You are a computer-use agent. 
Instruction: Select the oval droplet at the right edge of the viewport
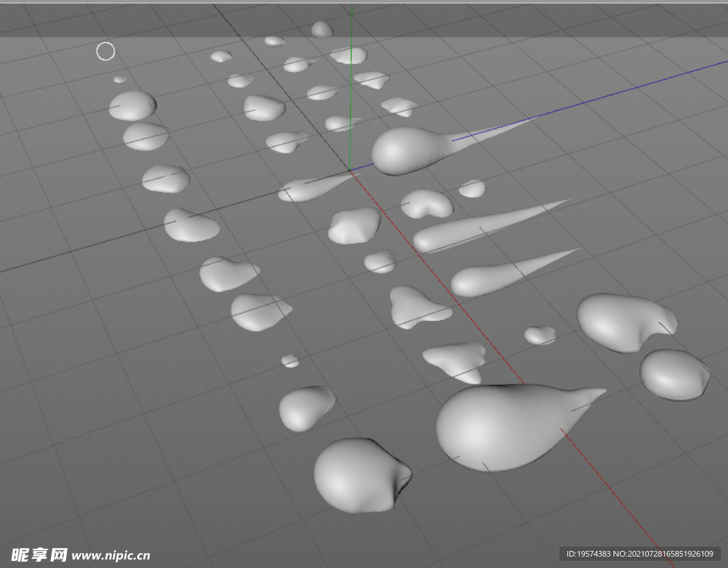point(675,375)
